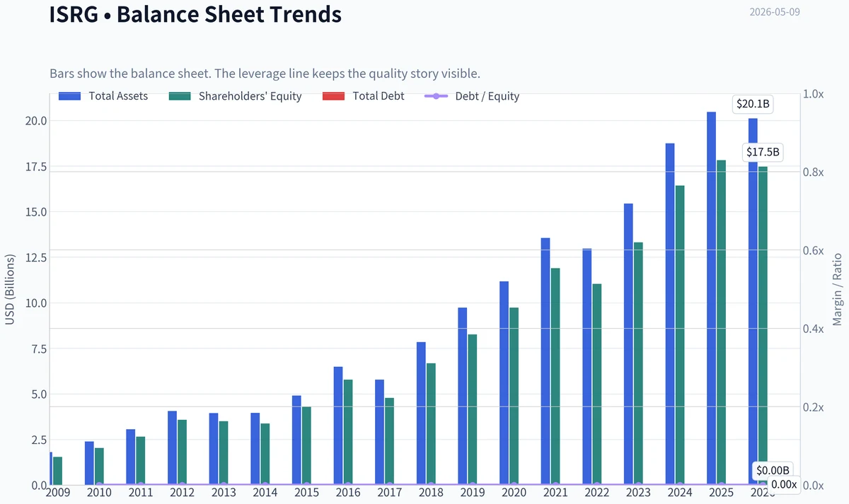The width and height of the screenshot is (849, 504).
Task: Click the ISRG Balance Sheet Trends title
Action: (x=195, y=13)
